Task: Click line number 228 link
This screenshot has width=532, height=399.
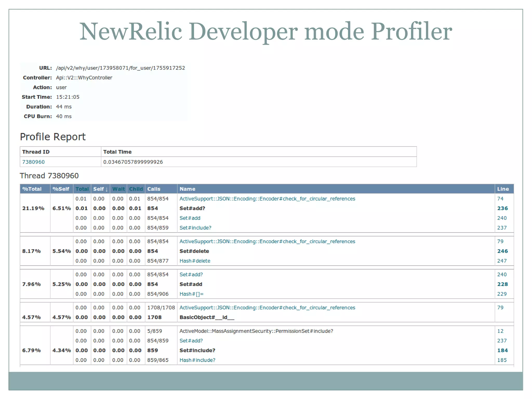Action: (502, 284)
